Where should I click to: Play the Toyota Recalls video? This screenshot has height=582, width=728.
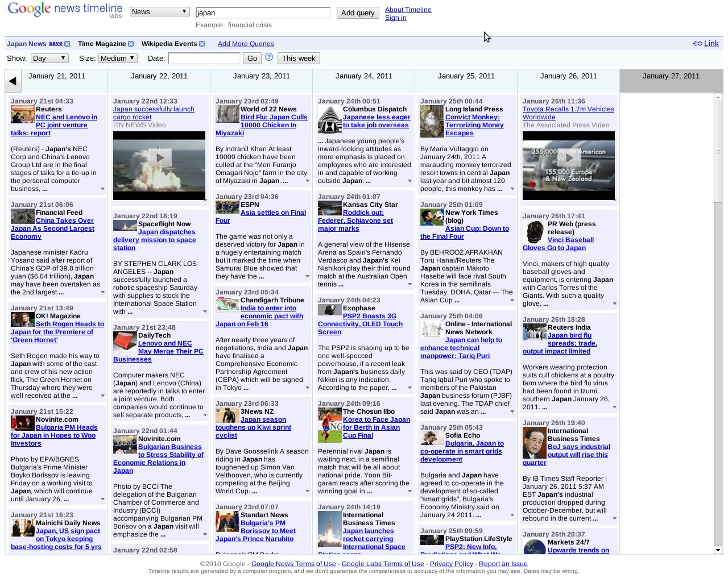click(569, 157)
